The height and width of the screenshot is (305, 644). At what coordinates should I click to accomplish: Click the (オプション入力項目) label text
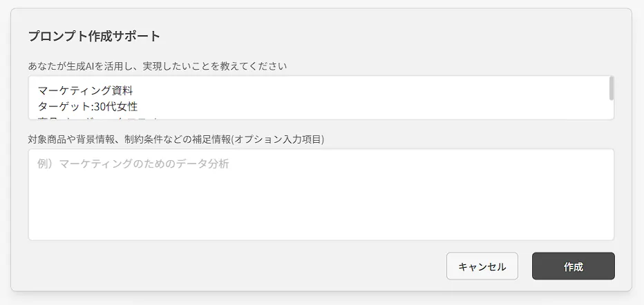click(278, 139)
